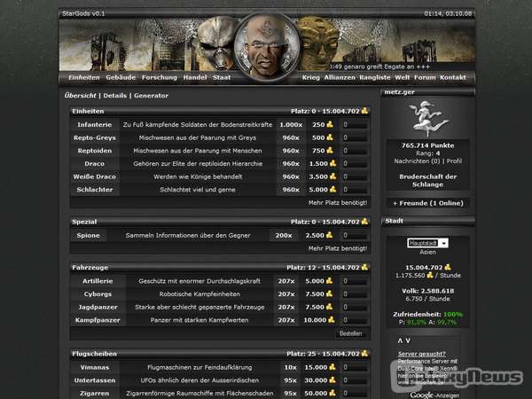Click the central human face portrait
This screenshot has height=399, width=532.
267,48
